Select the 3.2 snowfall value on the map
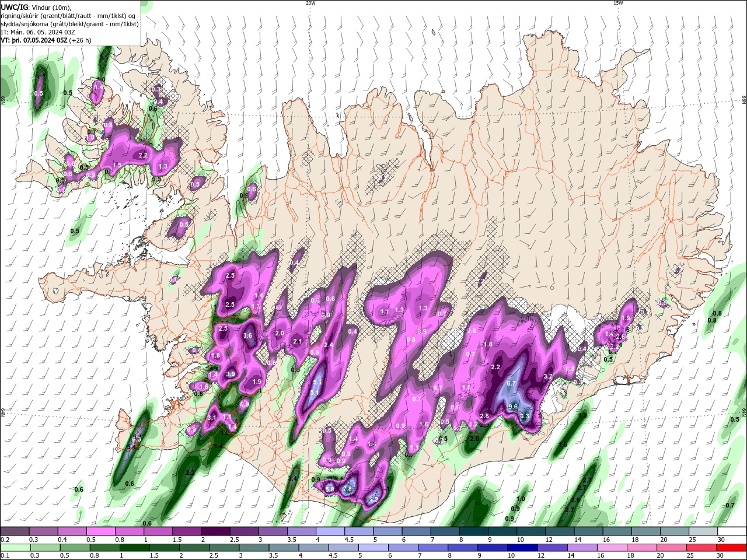This screenshot has width=747, height=560. click(548, 376)
